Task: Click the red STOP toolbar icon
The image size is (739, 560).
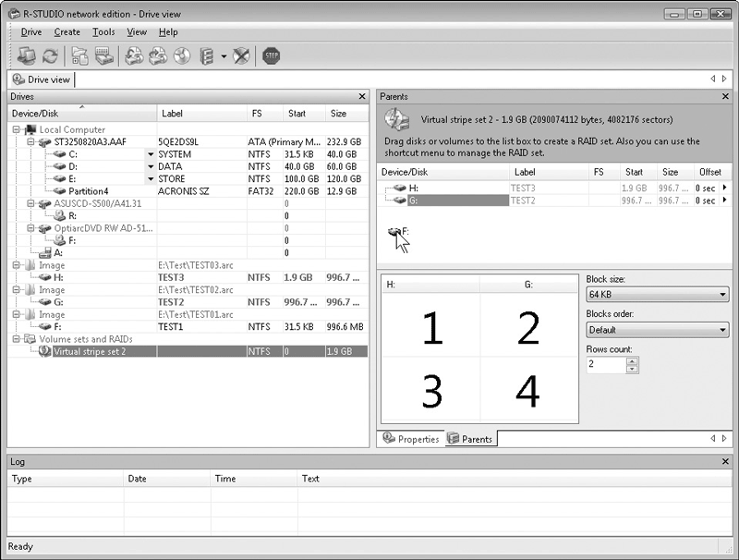Action: [x=271, y=56]
